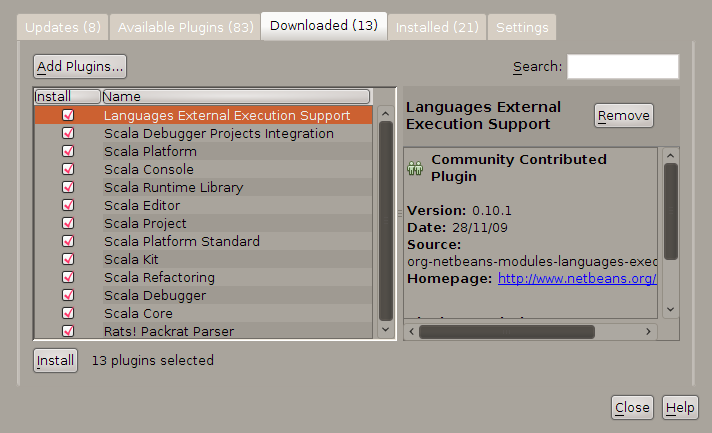Uncheck the Scala Runtime Library checkbox
The image size is (712, 433).
pos(68,187)
